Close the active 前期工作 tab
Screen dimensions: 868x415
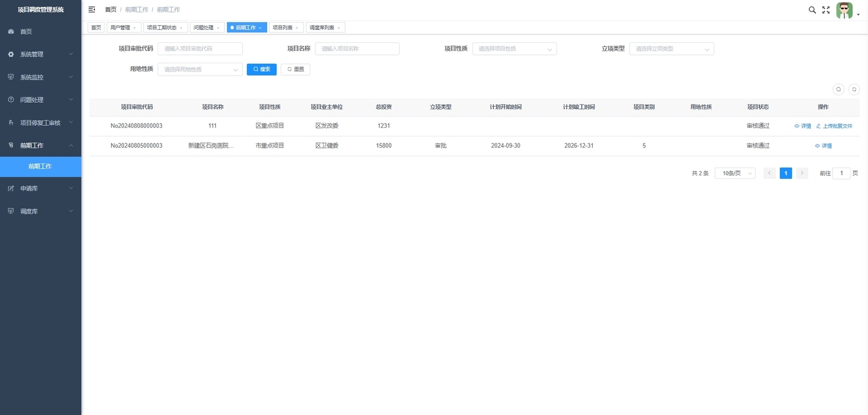click(260, 28)
